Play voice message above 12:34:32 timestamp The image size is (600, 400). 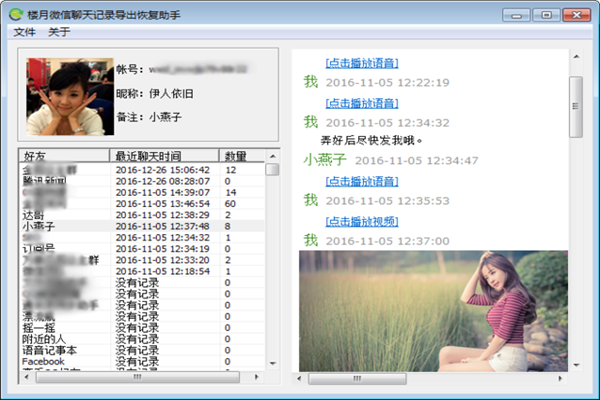362,103
